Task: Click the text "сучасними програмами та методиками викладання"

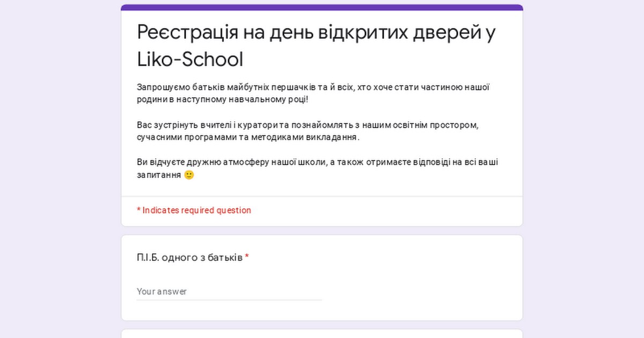Action: [248, 137]
